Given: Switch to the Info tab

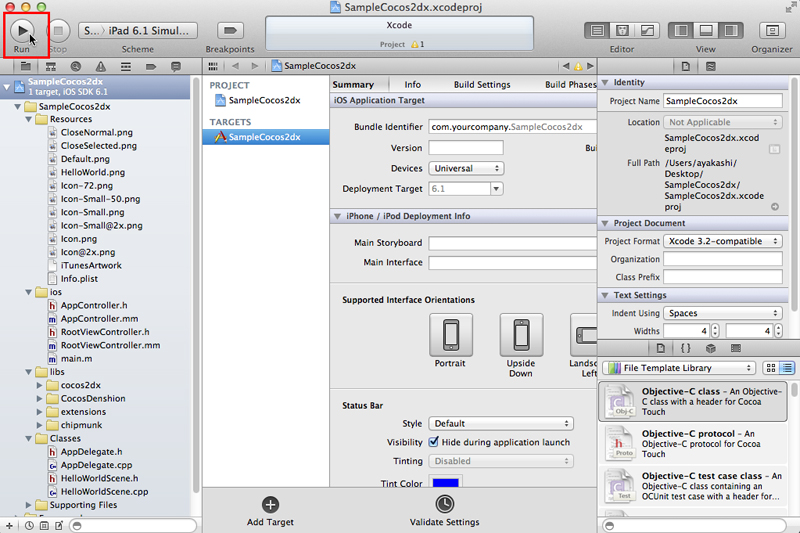Looking at the screenshot, I should tap(412, 85).
